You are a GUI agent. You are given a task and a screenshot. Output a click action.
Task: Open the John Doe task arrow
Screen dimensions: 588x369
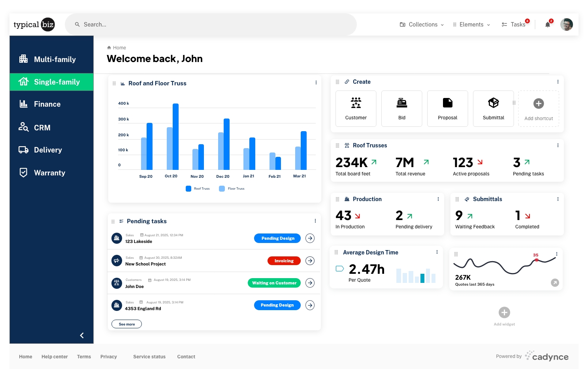pos(310,283)
